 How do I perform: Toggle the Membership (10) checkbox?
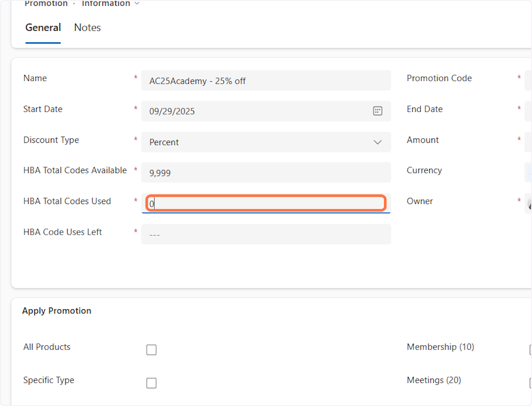[530, 350]
